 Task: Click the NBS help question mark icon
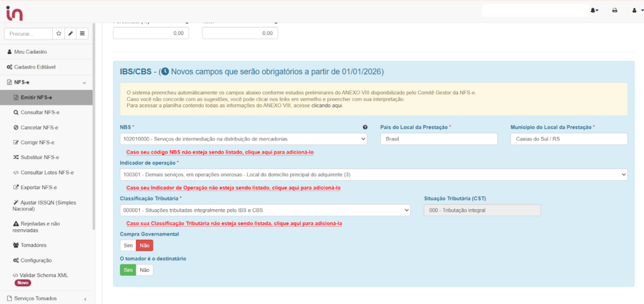[x=365, y=128]
